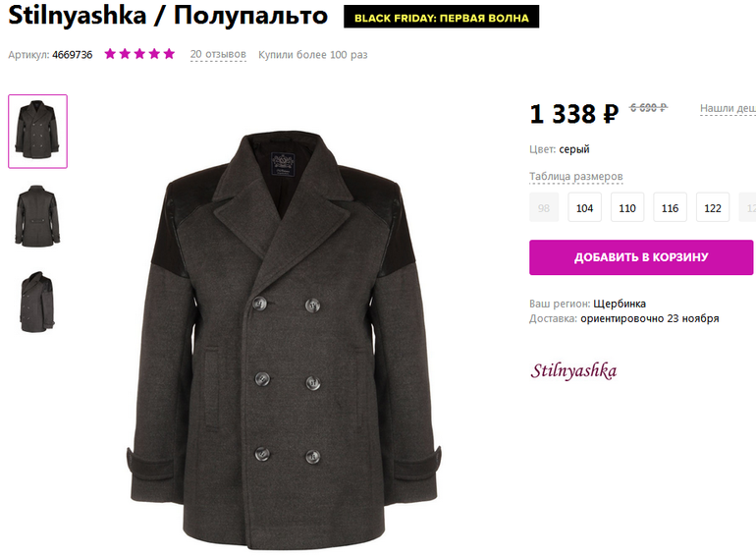
Task: Open the 20 отзывов reviews link
Action: 218,54
